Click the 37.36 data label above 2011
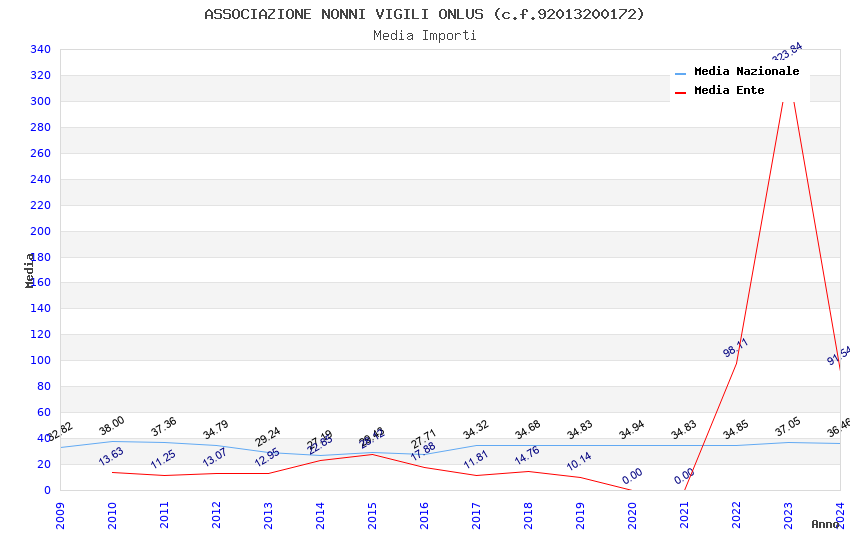This screenshot has width=850, height=550. pyautogui.click(x=164, y=426)
